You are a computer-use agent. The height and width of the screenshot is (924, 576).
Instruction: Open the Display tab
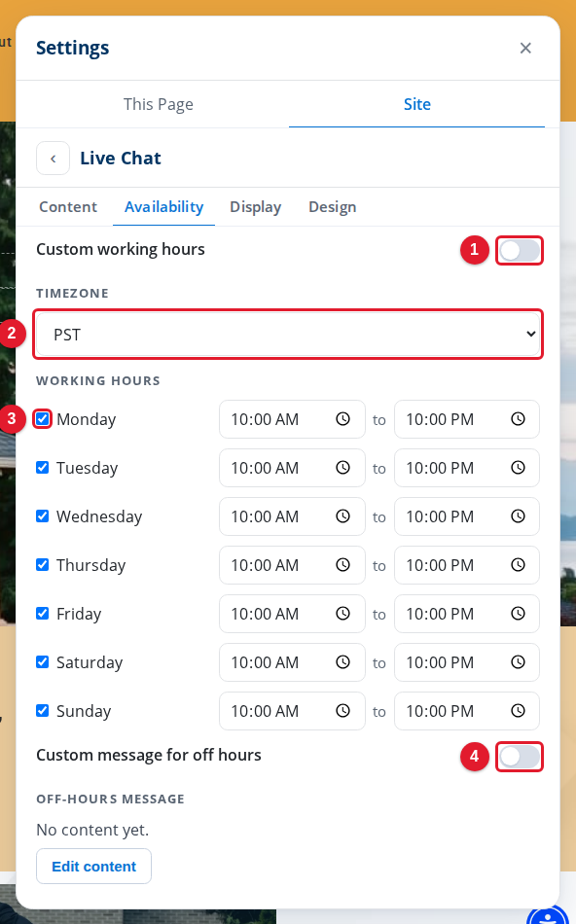(255, 207)
